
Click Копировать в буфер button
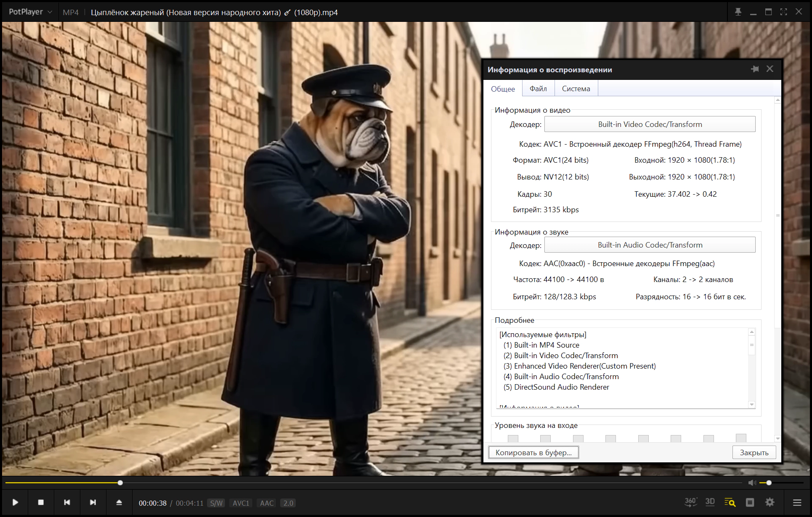[533, 453]
